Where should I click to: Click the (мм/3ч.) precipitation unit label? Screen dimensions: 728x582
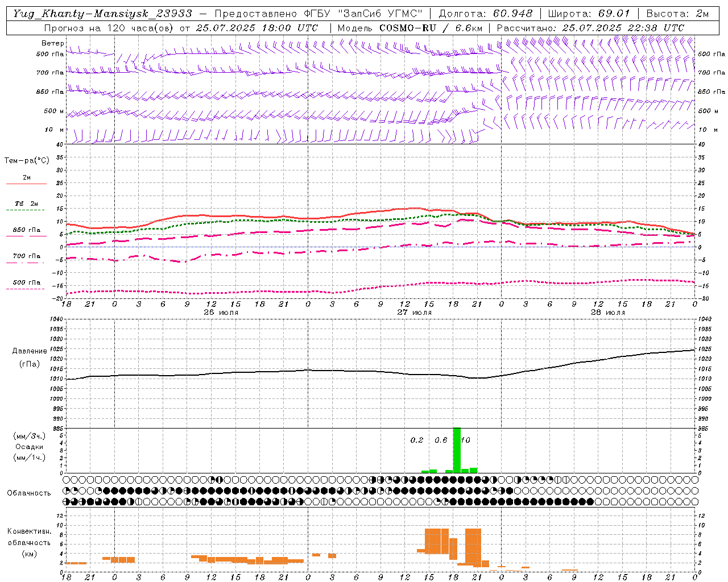(x=30, y=436)
